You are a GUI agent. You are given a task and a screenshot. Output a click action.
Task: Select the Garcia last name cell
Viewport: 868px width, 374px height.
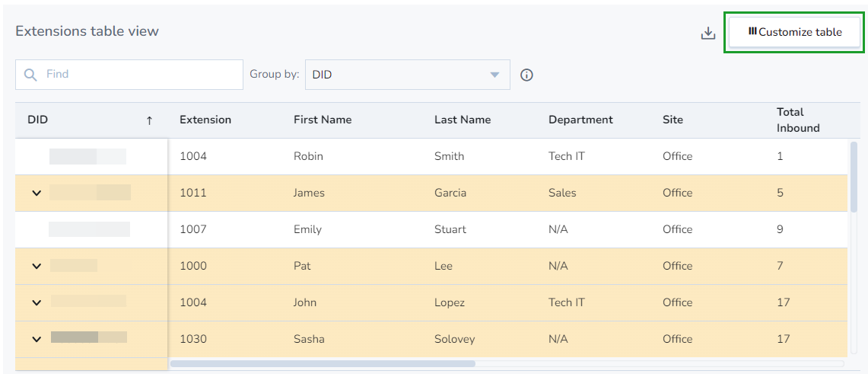tap(450, 193)
